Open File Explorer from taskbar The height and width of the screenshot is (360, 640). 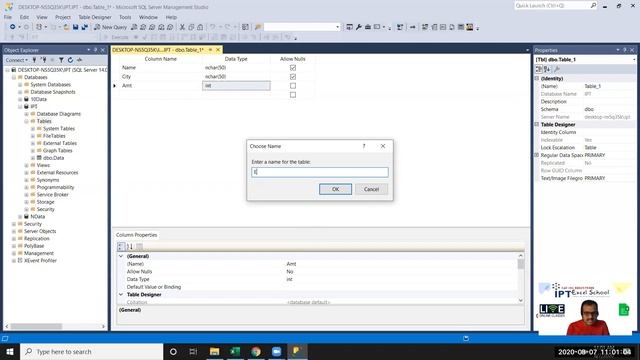pos(214,351)
